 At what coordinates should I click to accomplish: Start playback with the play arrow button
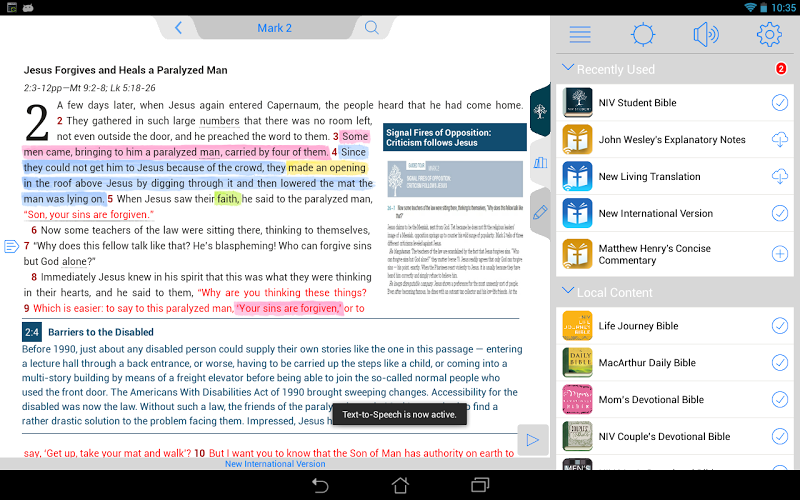pos(533,440)
